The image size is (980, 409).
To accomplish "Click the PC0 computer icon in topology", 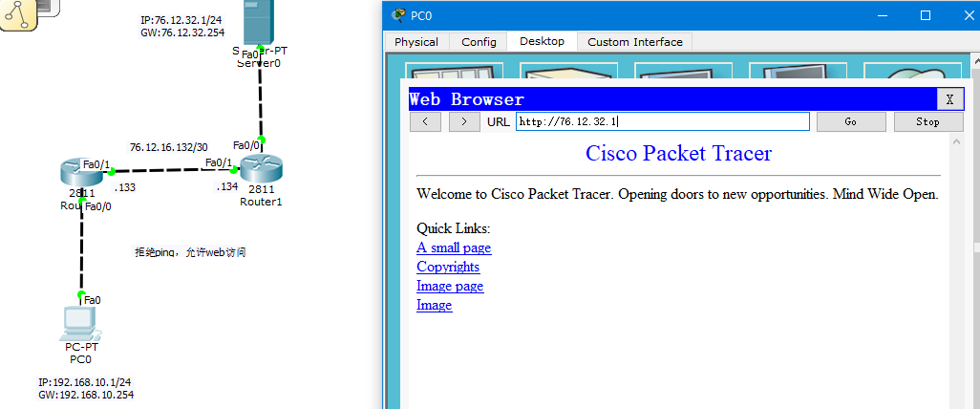I will point(81,323).
